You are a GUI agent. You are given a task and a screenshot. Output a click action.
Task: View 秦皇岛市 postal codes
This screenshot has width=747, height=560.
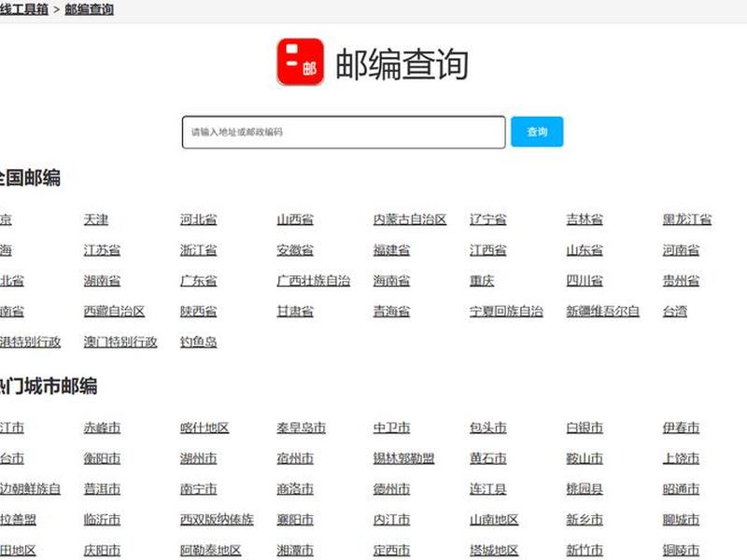coord(301,427)
